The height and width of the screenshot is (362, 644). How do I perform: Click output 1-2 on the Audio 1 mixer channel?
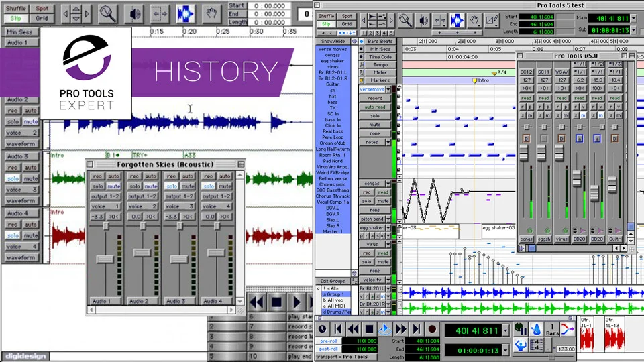105,196
